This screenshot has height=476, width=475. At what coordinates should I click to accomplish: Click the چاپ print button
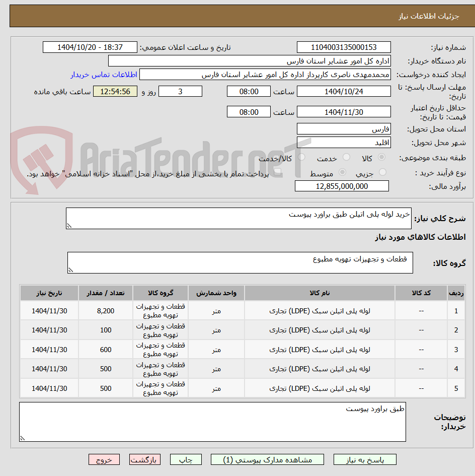[186, 459]
